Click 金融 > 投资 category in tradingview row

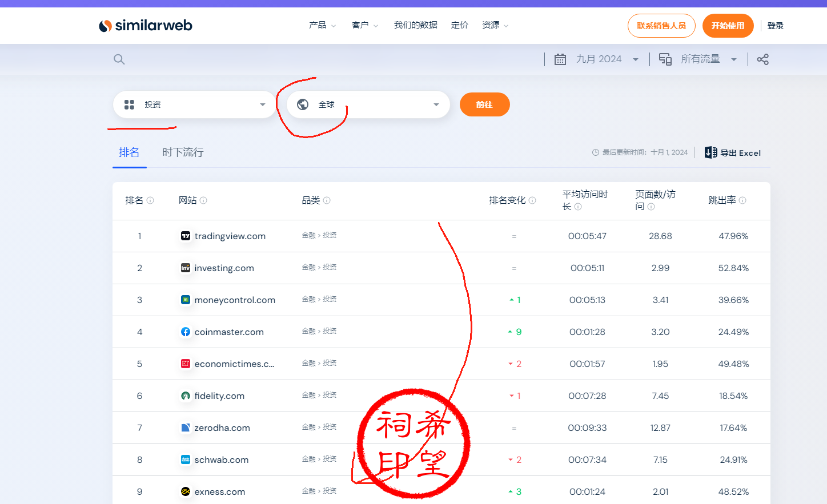(x=319, y=235)
